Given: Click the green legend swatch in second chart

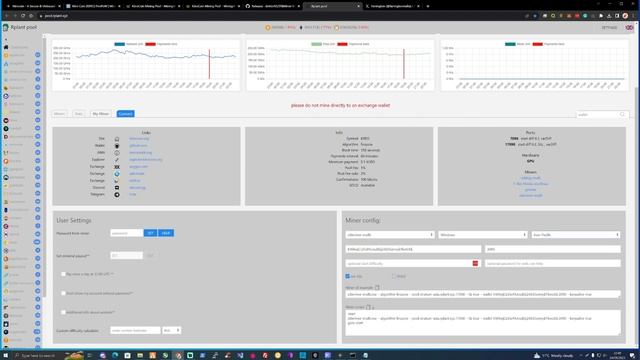Looking at the screenshot, I should click(316, 44).
